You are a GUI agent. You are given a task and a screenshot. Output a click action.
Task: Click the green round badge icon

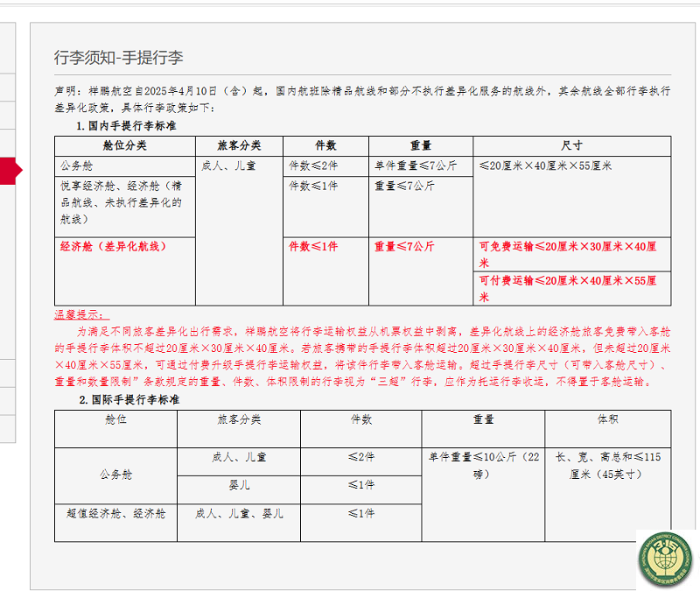click(x=666, y=559)
